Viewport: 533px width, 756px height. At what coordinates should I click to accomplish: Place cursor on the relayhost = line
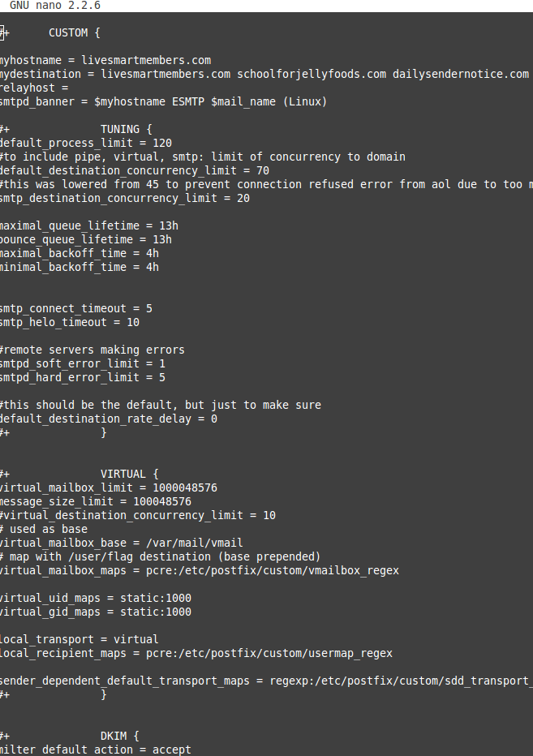point(34,88)
